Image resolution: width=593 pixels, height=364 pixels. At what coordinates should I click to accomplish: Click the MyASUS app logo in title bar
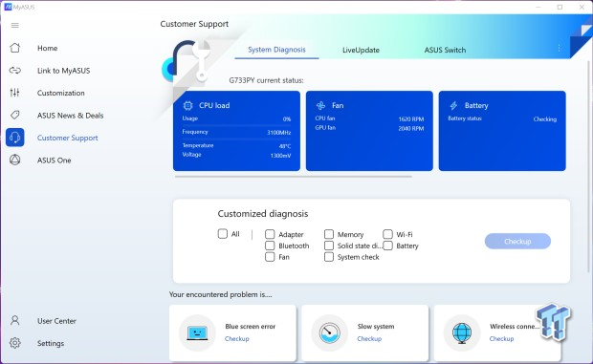(8, 7)
